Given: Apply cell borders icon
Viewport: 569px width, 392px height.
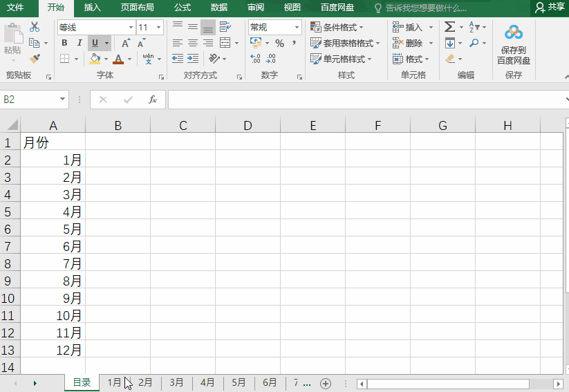Looking at the screenshot, I should [x=64, y=59].
